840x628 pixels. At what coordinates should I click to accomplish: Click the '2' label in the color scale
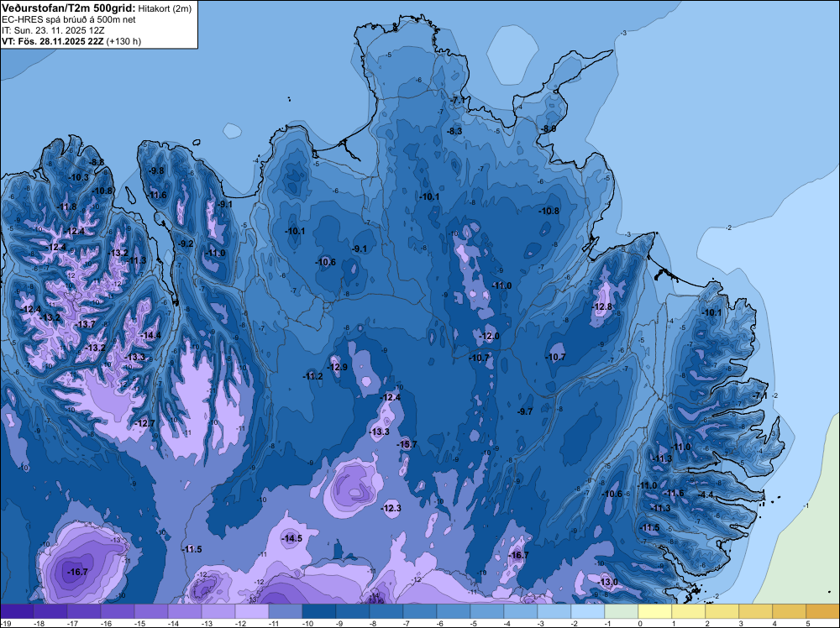click(707, 623)
